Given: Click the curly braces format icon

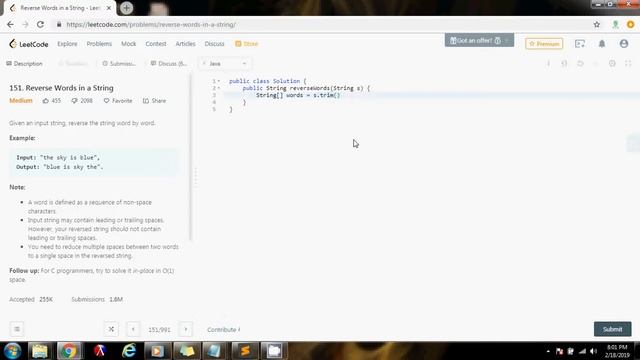Looking at the screenshot, I should click(x=564, y=64).
